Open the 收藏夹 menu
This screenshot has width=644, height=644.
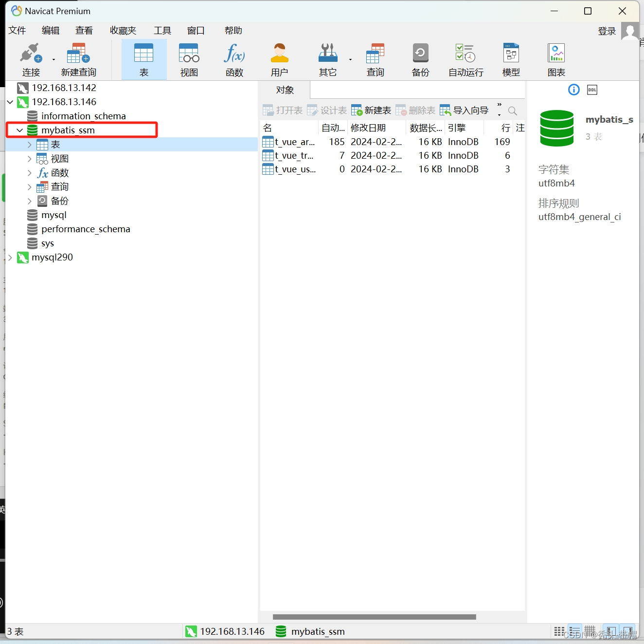(123, 31)
